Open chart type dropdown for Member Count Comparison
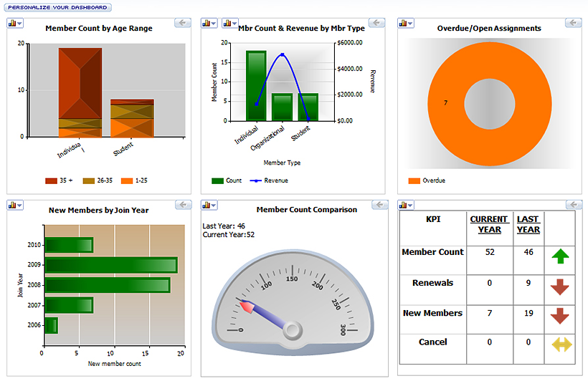The width and height of the screenshot is (588, 381). (209, 205)
